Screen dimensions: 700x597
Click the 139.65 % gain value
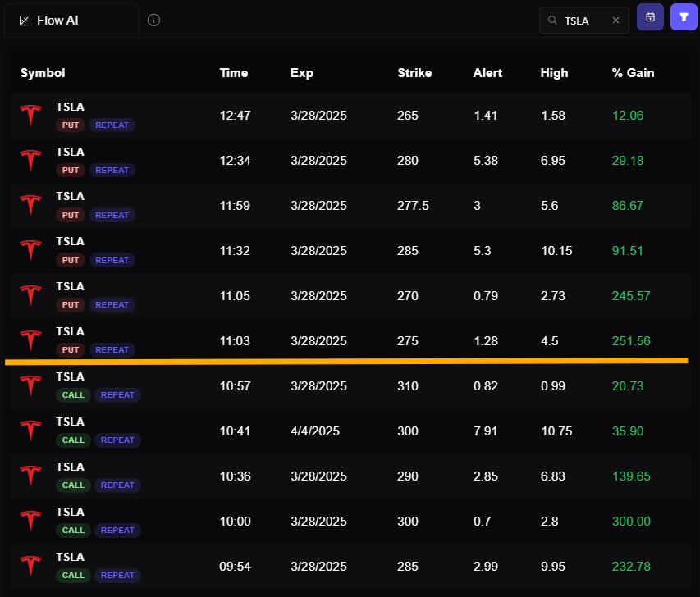tap(631, 476)
